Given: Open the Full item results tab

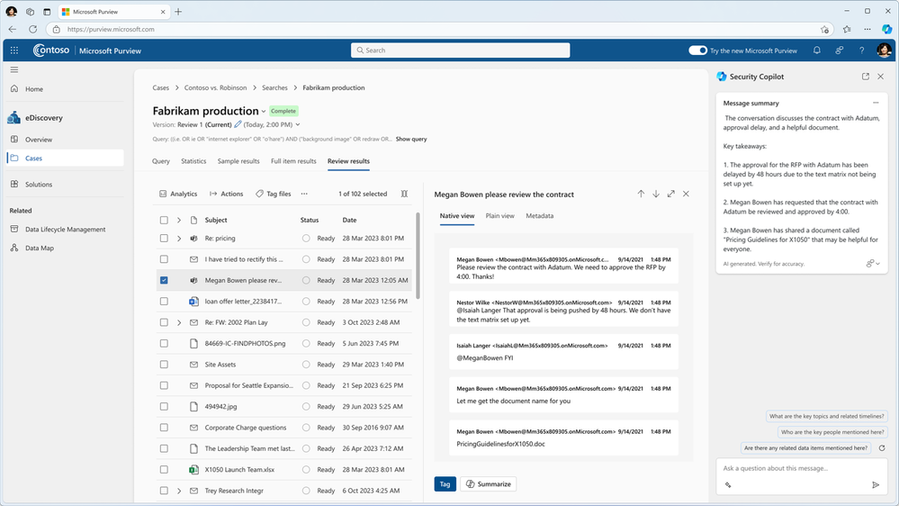Looking at the screenshot, I should [x=294, y=161].
